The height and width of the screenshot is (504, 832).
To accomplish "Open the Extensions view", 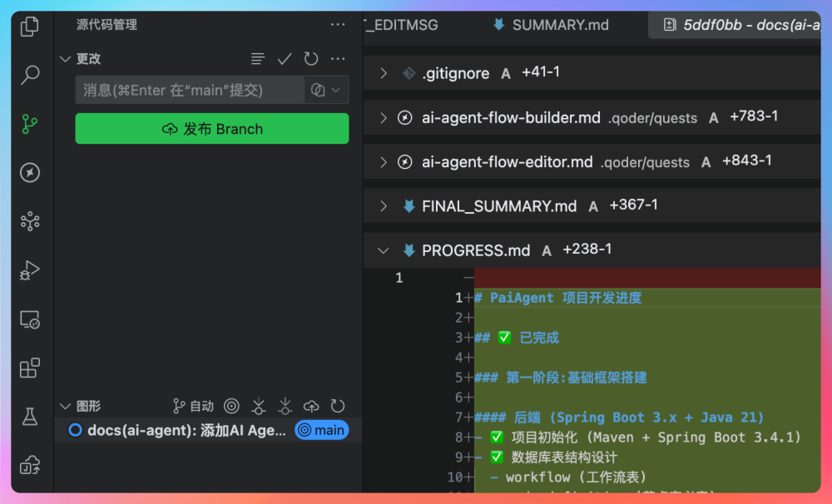I will (x=30, y=368).
